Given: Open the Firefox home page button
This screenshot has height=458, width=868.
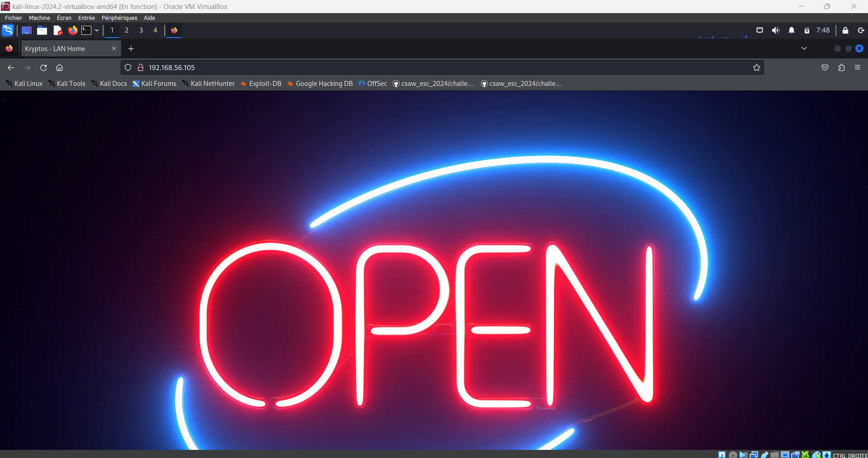Looking at the screenshot, I should [x=59, y=68].
